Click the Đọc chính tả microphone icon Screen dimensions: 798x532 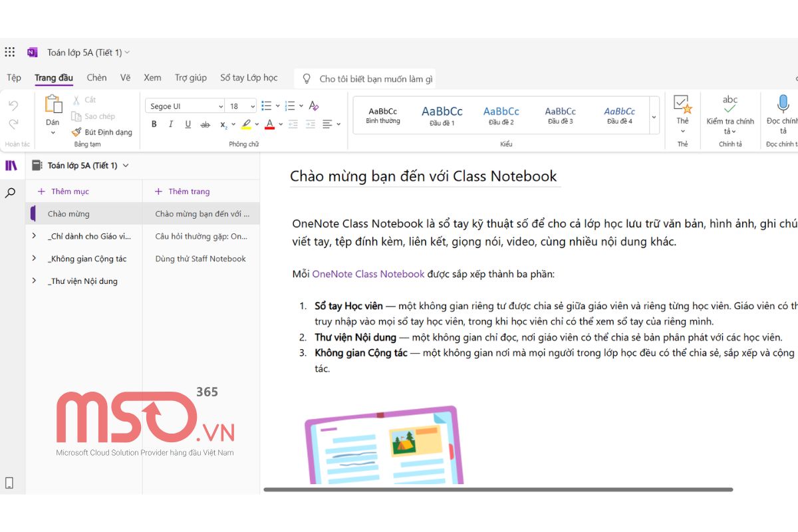(783, 104)
